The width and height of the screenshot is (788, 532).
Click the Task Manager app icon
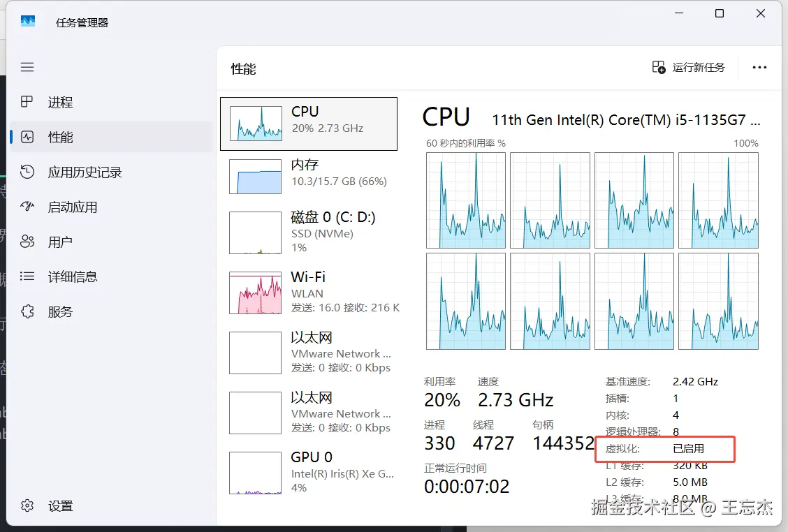point(28,22)
